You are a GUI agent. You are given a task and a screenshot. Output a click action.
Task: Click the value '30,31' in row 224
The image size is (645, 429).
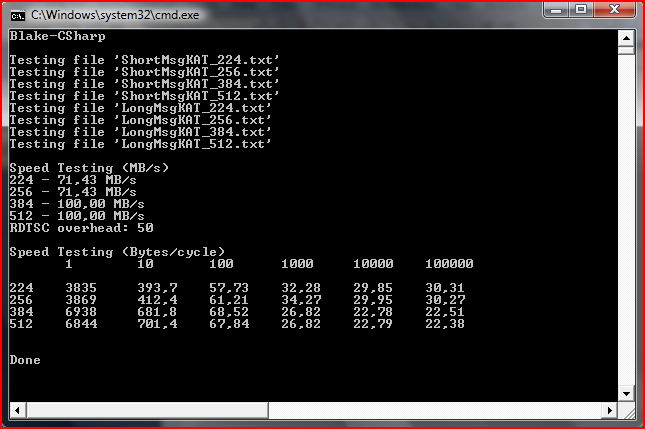click(445, 288)
